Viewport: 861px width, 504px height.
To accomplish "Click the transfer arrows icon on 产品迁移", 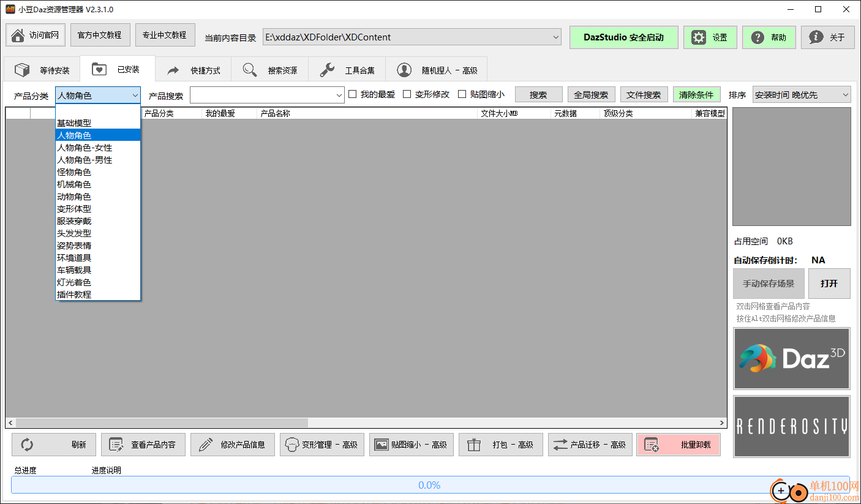I will (x=561, y=445).
